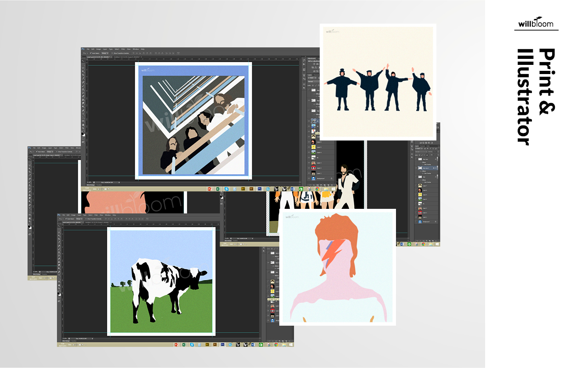Switch to Channels tab in right window

423,146
